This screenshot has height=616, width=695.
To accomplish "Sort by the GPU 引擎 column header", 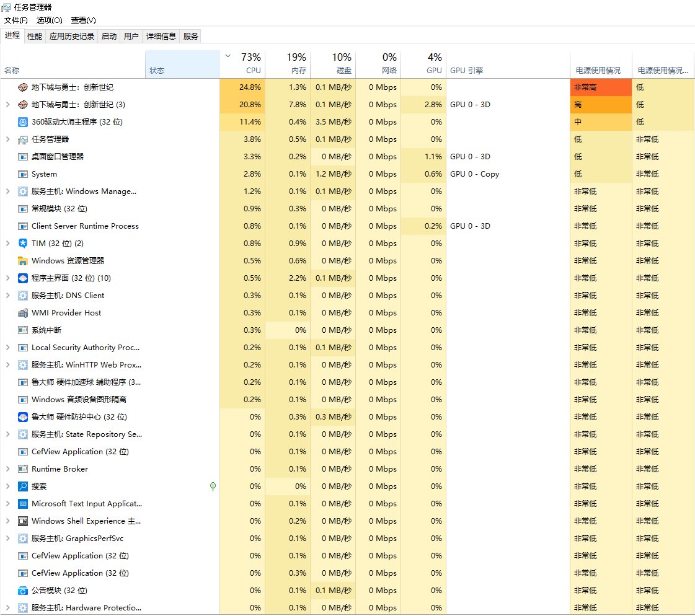I will coord(508,64).
